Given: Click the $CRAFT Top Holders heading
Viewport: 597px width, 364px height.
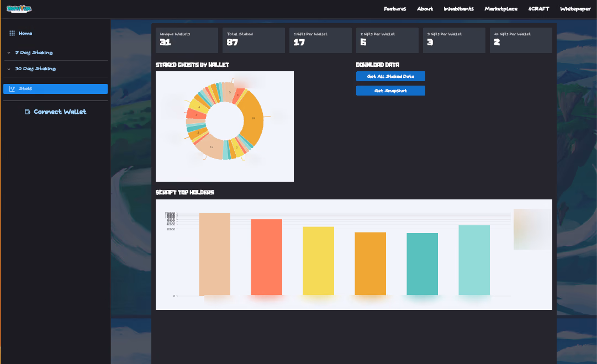Looking at the screenshot, I should pos(184,192).
